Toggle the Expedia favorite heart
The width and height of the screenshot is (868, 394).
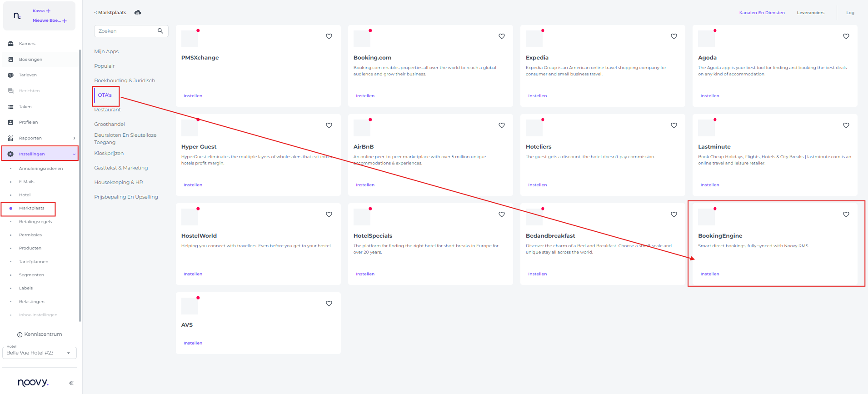674,36
